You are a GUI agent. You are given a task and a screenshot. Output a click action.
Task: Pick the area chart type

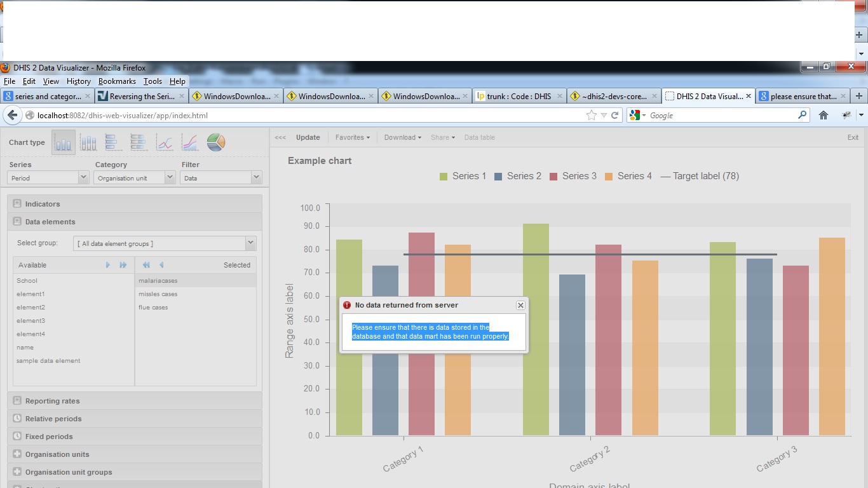pos(190,143)
